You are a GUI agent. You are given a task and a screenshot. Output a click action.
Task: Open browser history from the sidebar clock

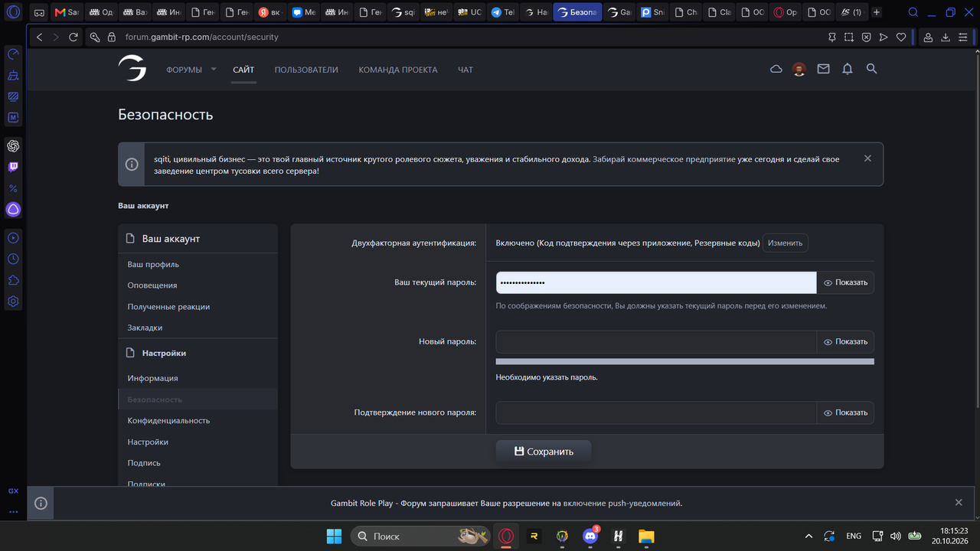13,259
